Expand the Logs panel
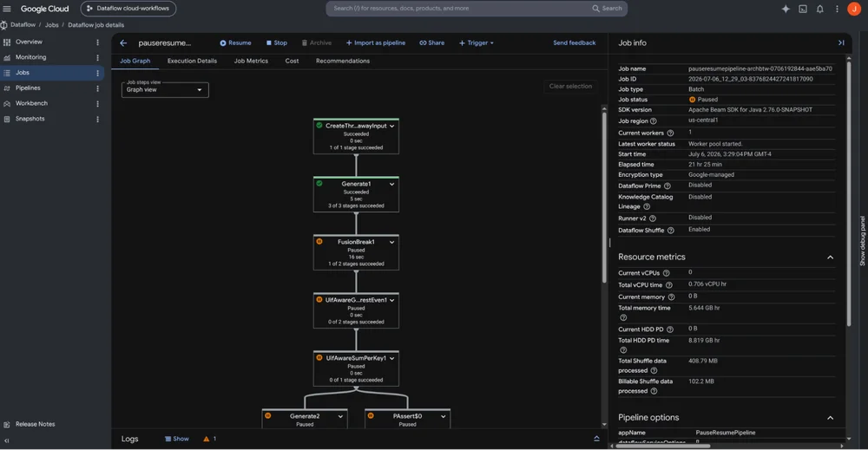The height and width of the screenshot is (450, 868). (597, 439)
